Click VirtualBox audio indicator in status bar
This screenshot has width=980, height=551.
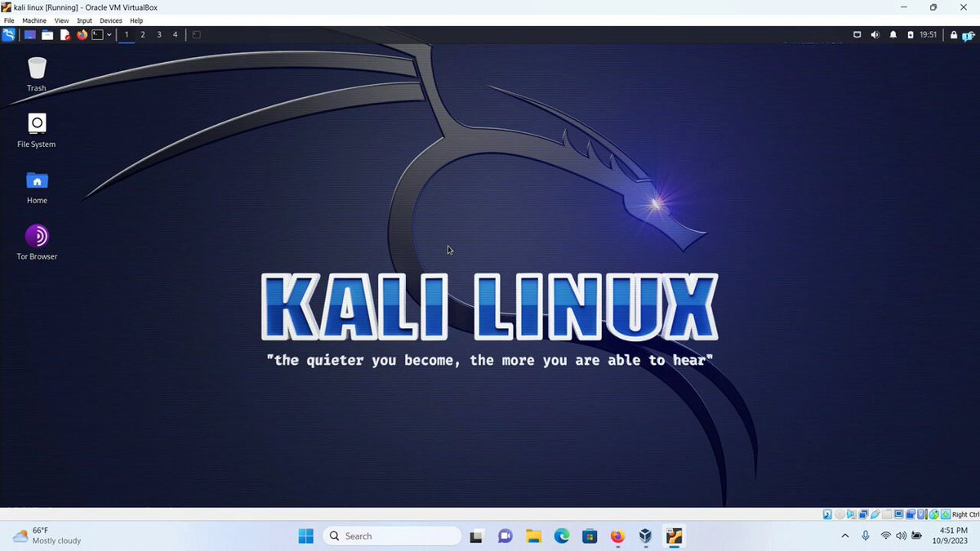[852, 514]
